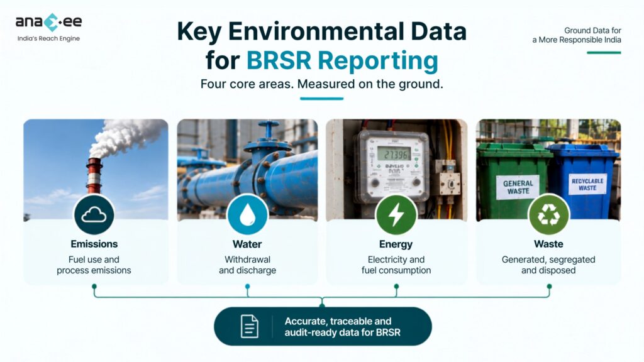The image size is (644, 362).
Task: Click the cloud Emissions icon
Action: (x=94, y=215)
